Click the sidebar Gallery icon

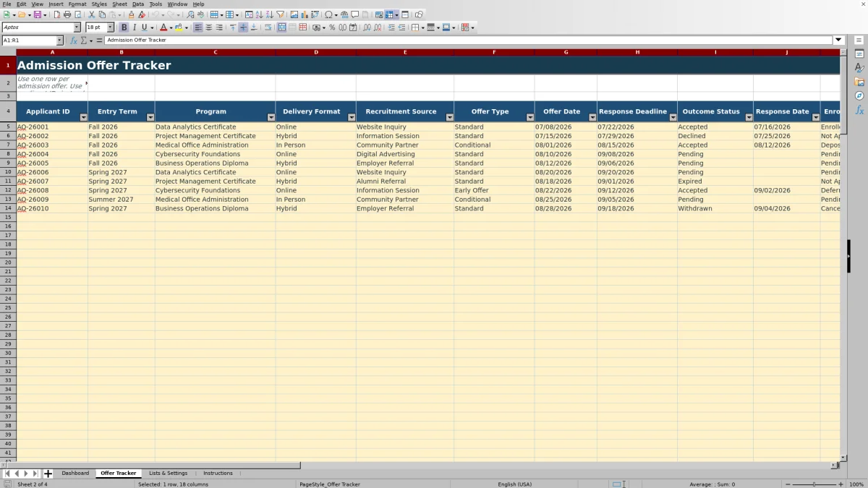[x=859, y=82]
